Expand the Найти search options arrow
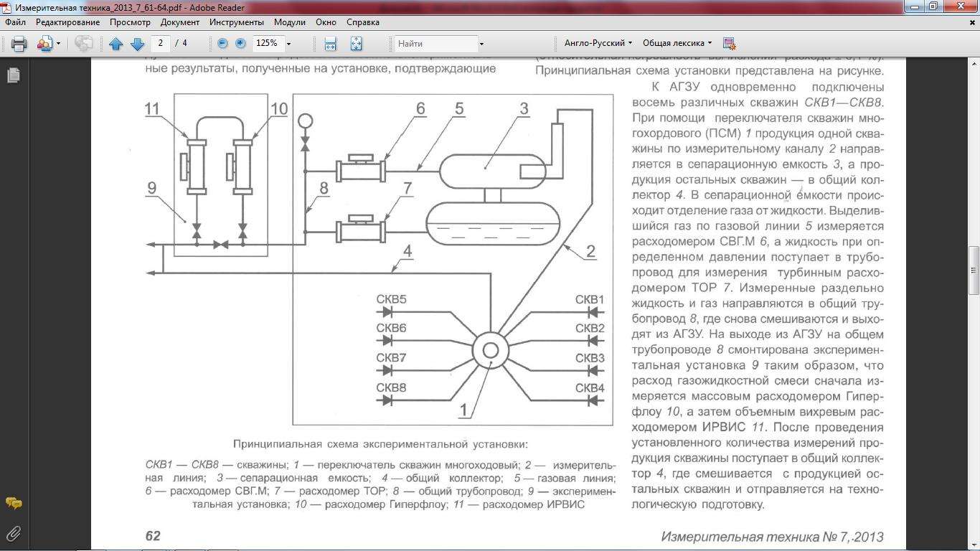 pos(481,44)
